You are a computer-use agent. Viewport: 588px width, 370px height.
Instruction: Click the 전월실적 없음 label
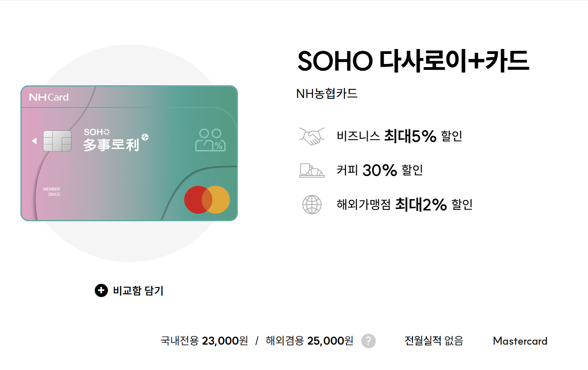433,341
